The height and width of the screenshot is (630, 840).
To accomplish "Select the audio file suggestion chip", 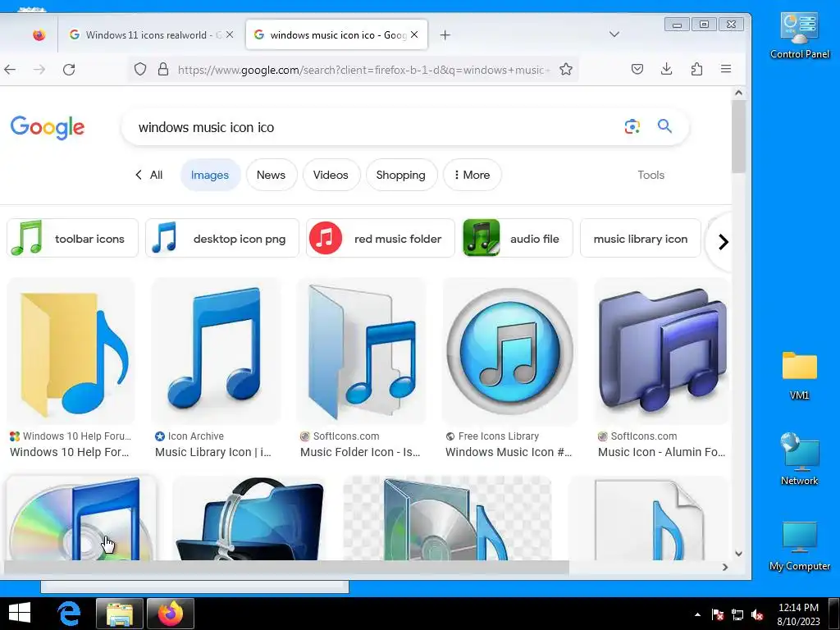I will [x=518, y=239].
